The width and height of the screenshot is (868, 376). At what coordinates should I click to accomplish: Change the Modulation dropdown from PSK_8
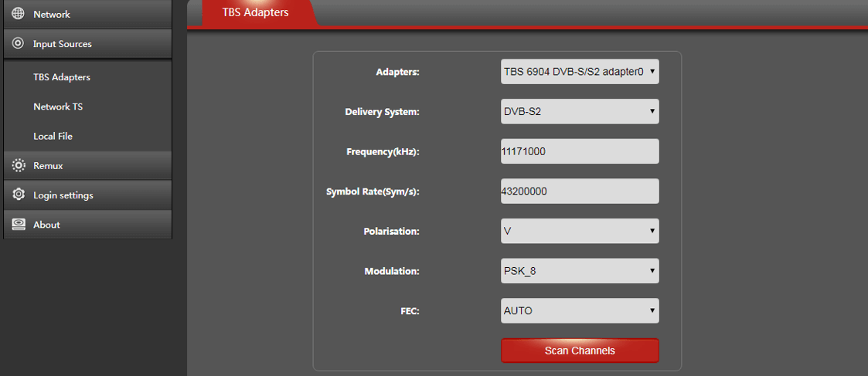[580, 271]
